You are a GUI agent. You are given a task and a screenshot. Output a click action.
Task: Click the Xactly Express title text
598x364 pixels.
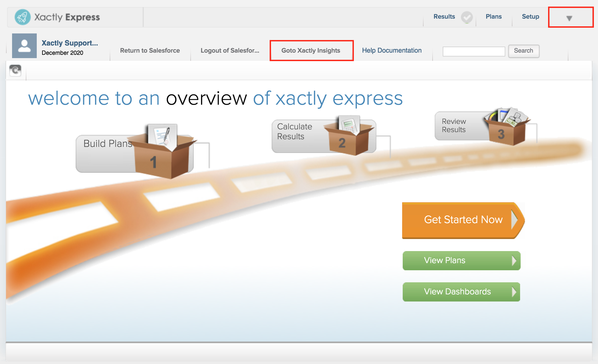coord(67,17)
